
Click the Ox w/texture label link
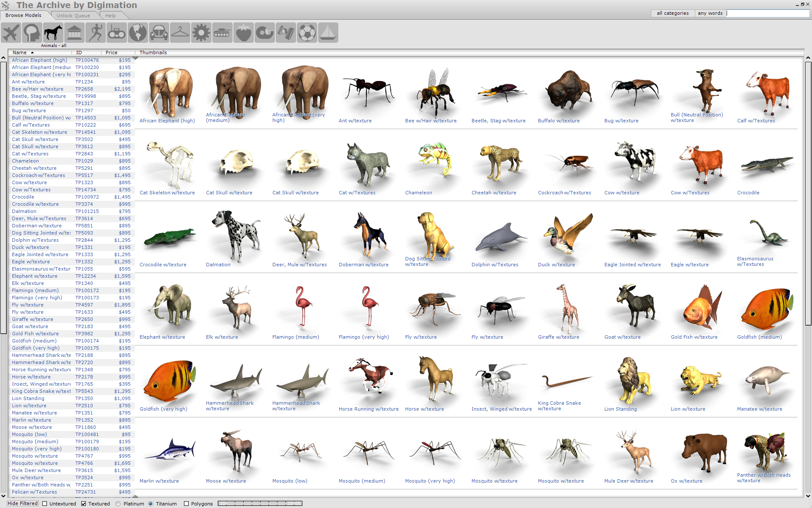tap(686, 481)
